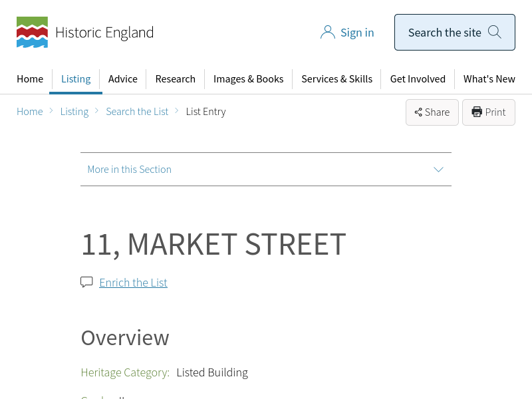Select the Listing navigation tab
532x399 pixels.
(76, 79)
